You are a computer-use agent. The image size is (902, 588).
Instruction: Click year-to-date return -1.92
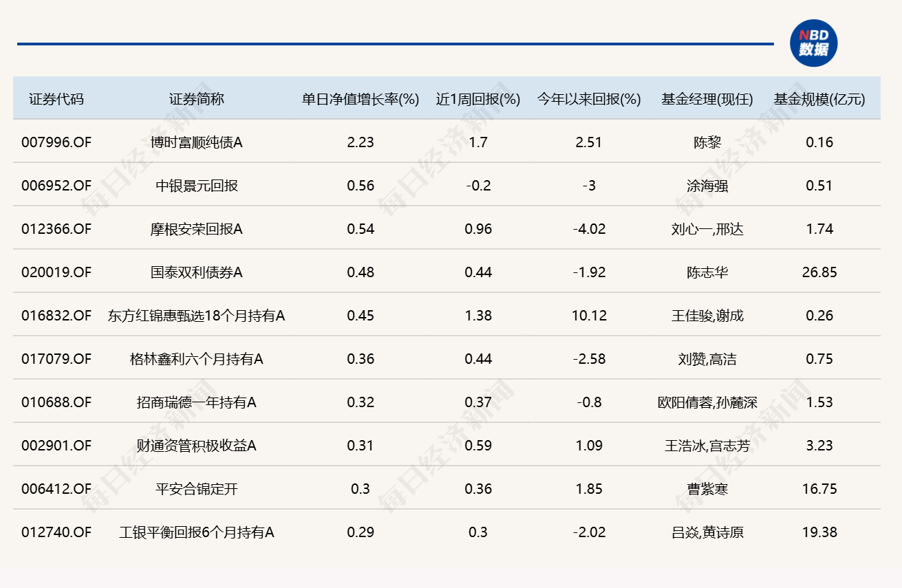[x=589, y=272]
